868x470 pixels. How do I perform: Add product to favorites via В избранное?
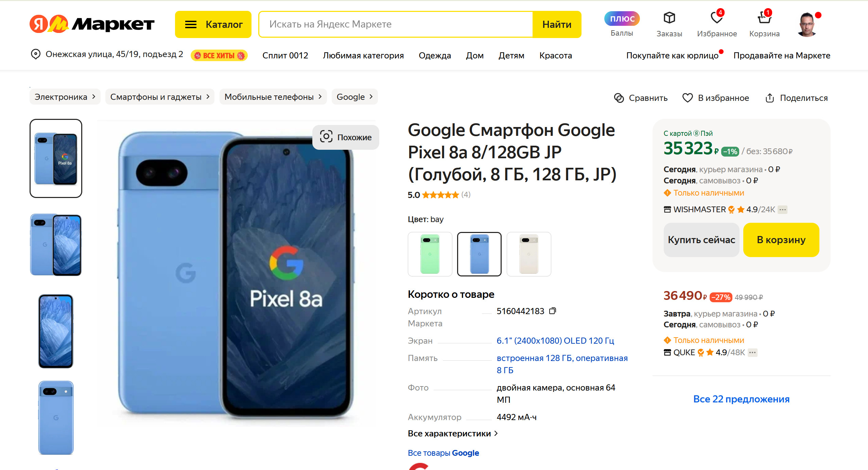[x=716, y=98]
